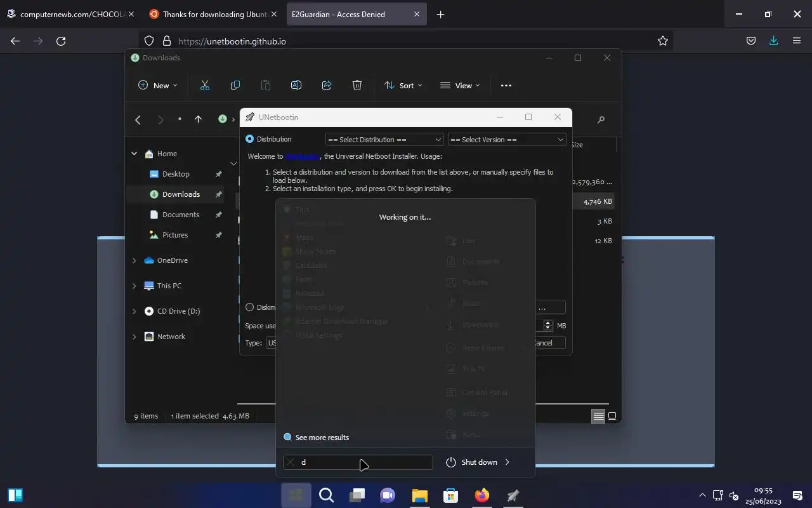Collapse the Home tree node
Screen dimensions: 812x508
(x=134, y=154)
